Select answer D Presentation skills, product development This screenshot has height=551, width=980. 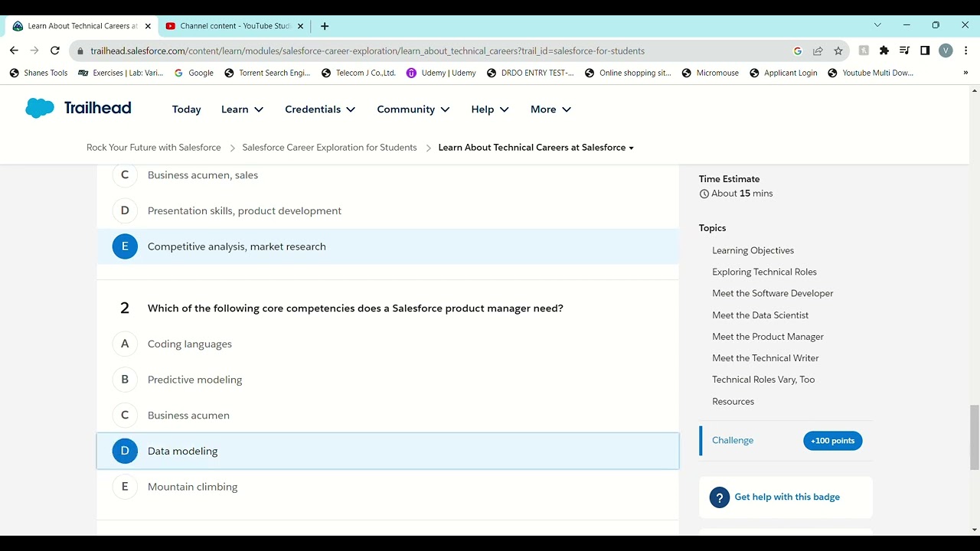388,210
